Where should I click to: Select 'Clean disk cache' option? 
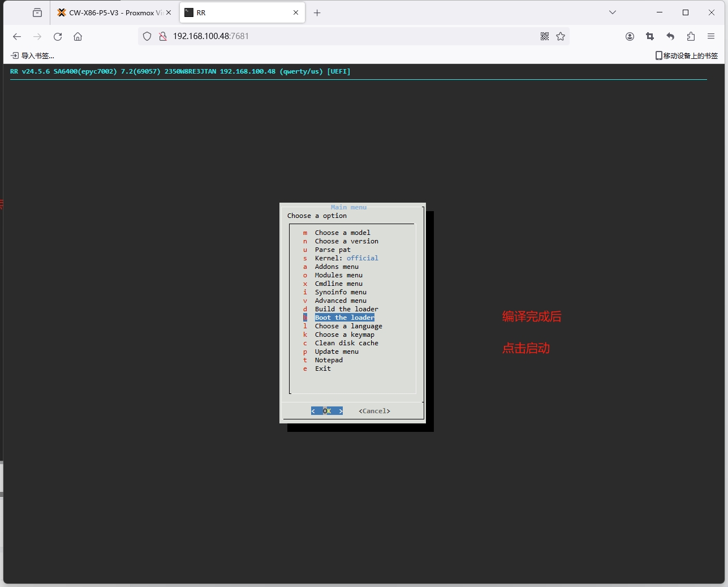click(x=346, y=343)
